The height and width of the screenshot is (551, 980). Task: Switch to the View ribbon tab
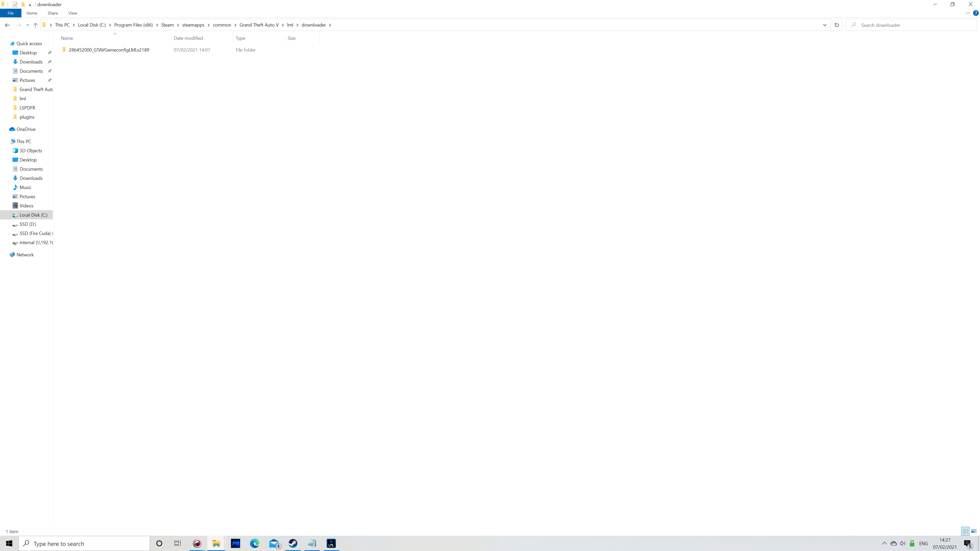click(72, 13)
